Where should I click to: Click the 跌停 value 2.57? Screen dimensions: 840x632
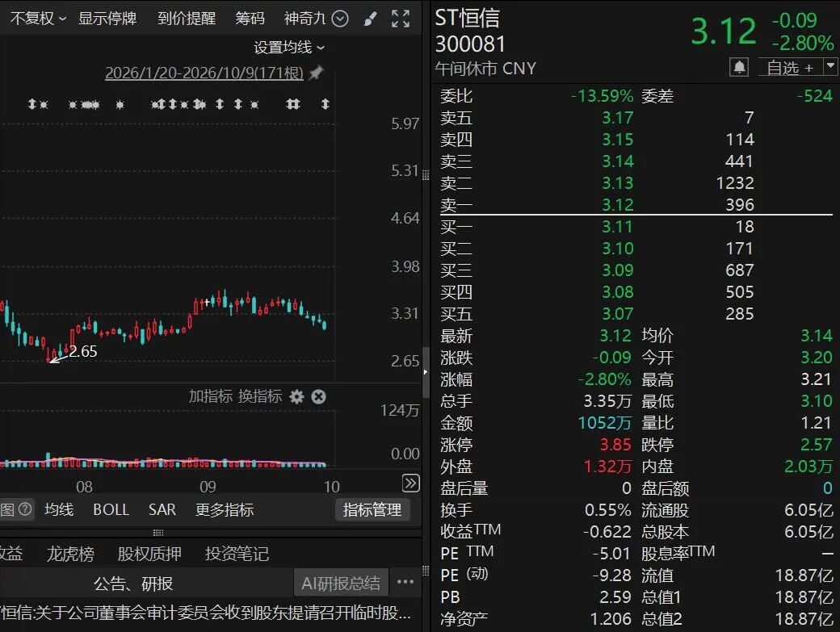click(x=817, y=445)
